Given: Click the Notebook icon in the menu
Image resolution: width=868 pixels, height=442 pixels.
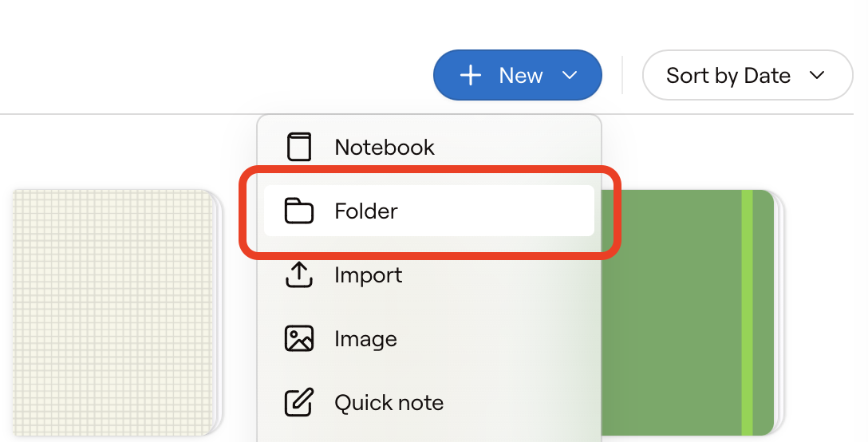Looking at the screenshot, I should coord(299,148).
